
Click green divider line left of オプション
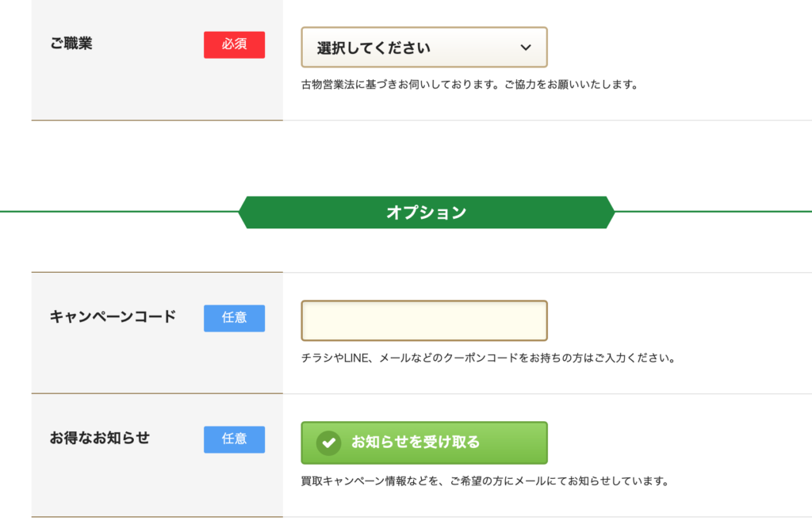[119, 211]
